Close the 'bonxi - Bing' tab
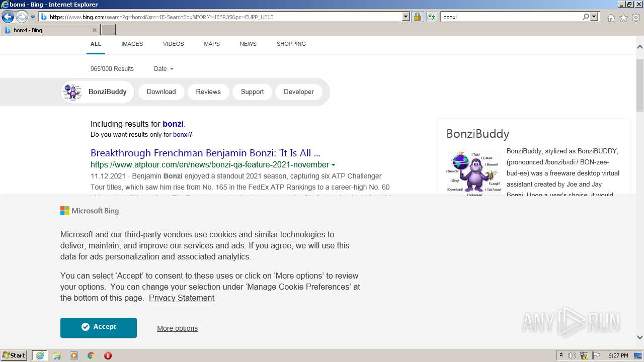Viewport: 644px width, 362px height. [x=94, y=30]
